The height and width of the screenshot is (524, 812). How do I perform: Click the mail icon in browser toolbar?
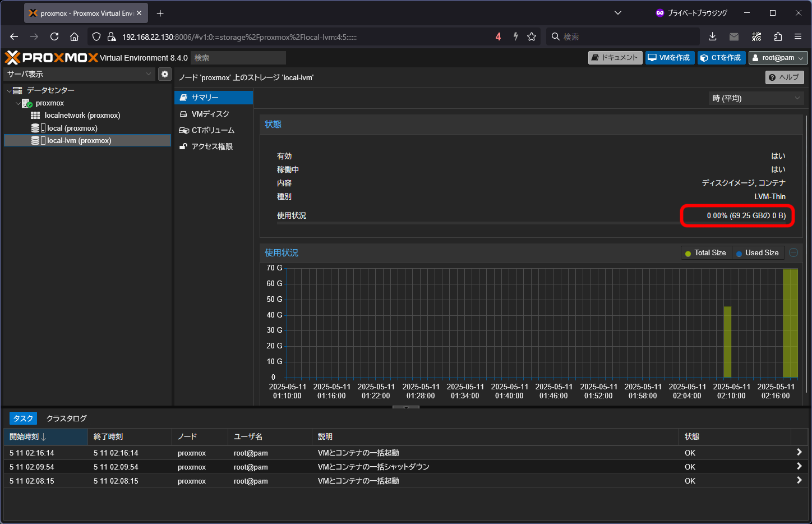pyautogui.click(x=734, y=36)
